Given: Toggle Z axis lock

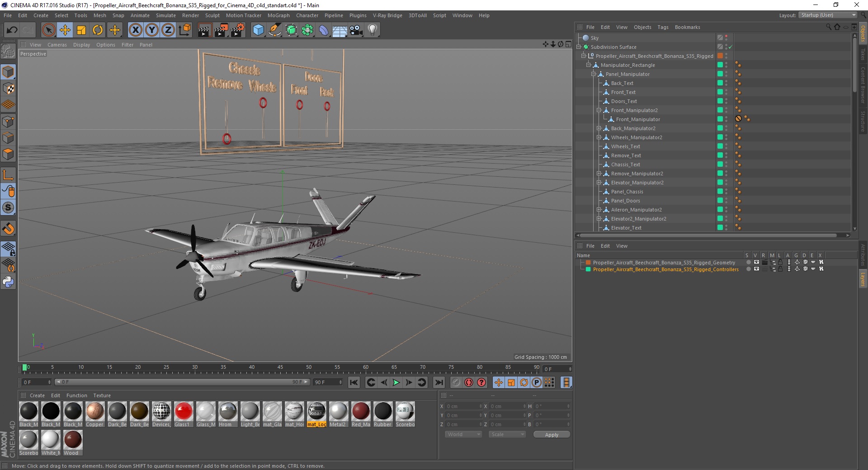Looking at the screenshot, I should click(x=168, y=30).
